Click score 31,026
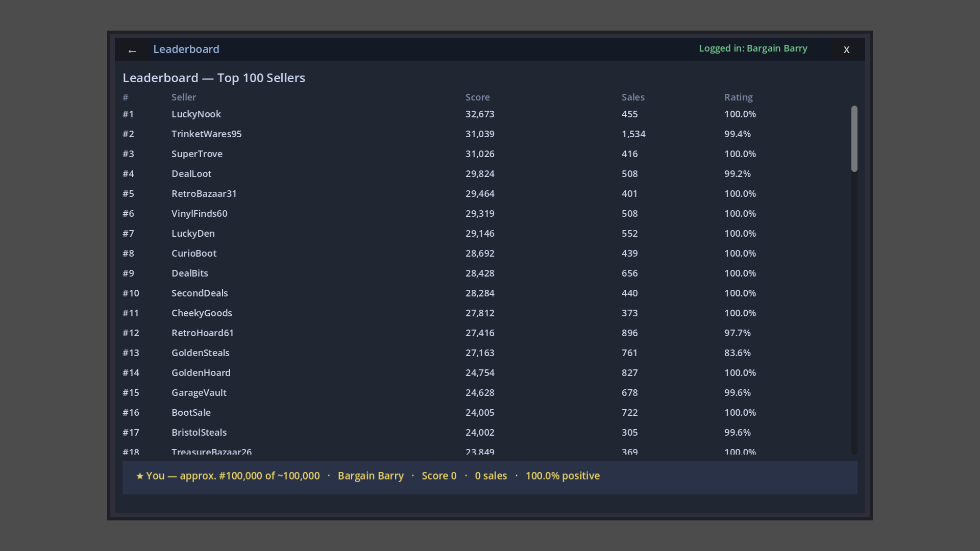The height and width of the screenshot is (551, 980). click(479, 154)
